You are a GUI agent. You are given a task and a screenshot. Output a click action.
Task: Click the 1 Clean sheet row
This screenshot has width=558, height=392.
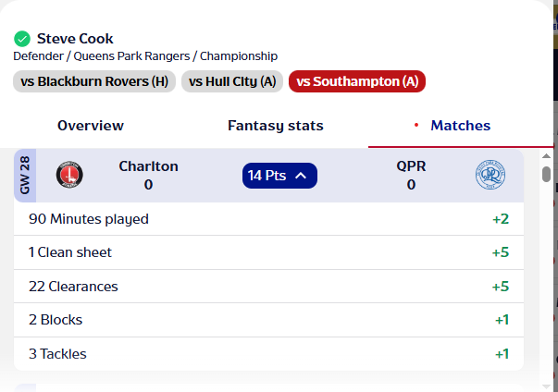click(x=268, y=252)
